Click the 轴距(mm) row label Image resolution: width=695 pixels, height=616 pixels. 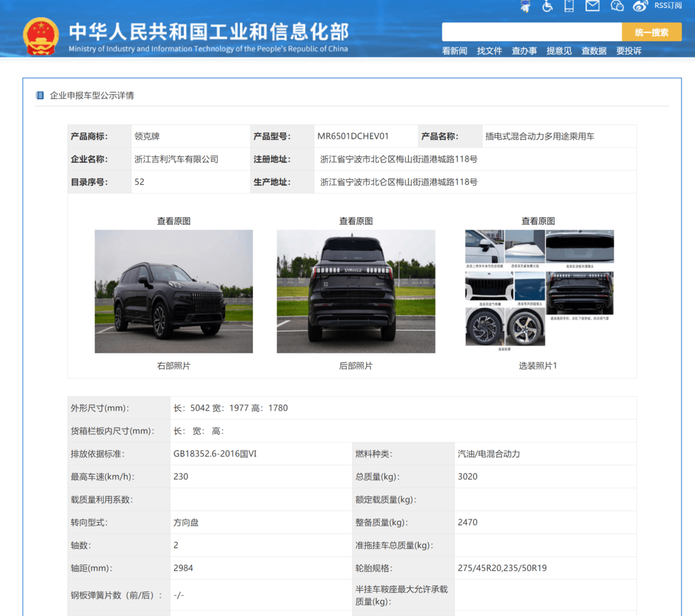click(91, 568)
